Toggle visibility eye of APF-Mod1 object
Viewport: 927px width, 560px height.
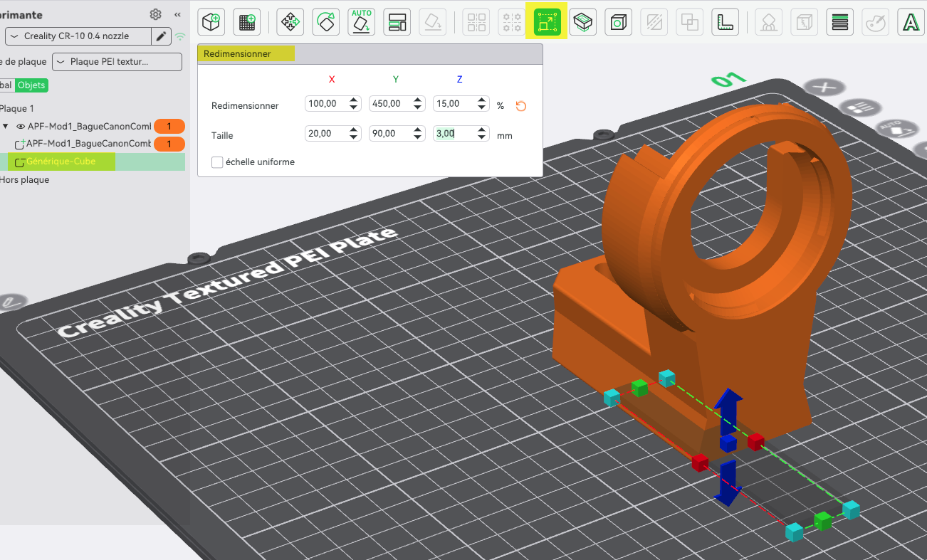(21, 127)
